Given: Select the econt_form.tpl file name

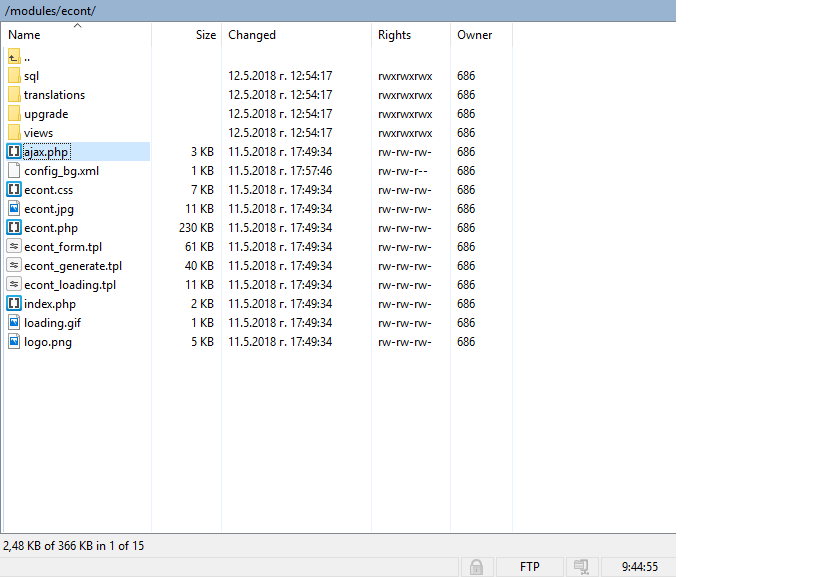Looking at the screenshot, I should [x=63, y=247].
